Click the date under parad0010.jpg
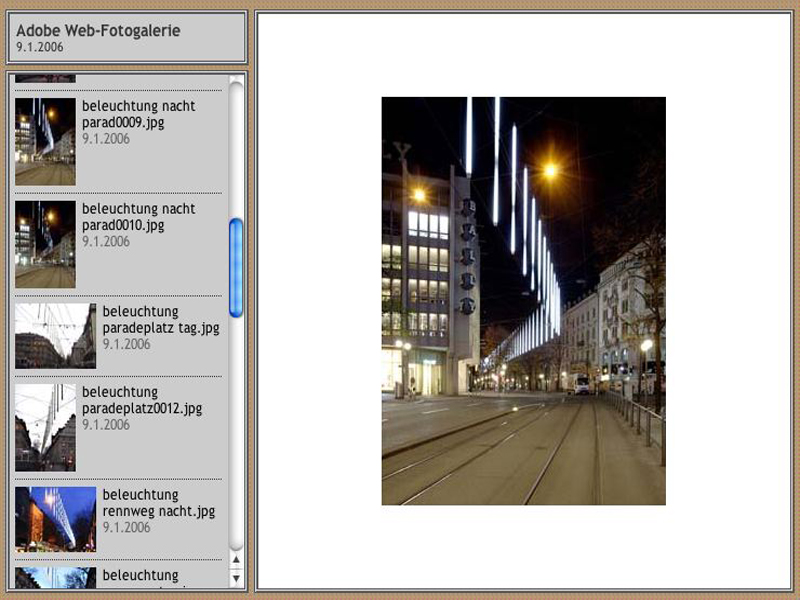Viewport: 800px width, 600px height. coord(106,241)
